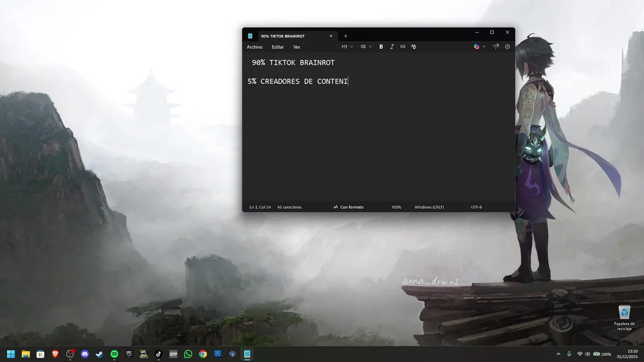
Task: Open Steam from the taskbar
Action: tap(100, 354)
